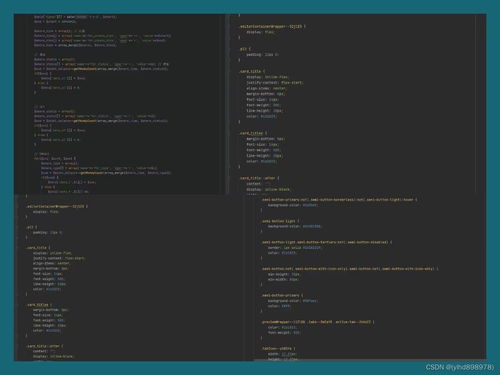Click the closing brace after .semi-button-primary rule
The image size is (500, 375).
(262, 311)
